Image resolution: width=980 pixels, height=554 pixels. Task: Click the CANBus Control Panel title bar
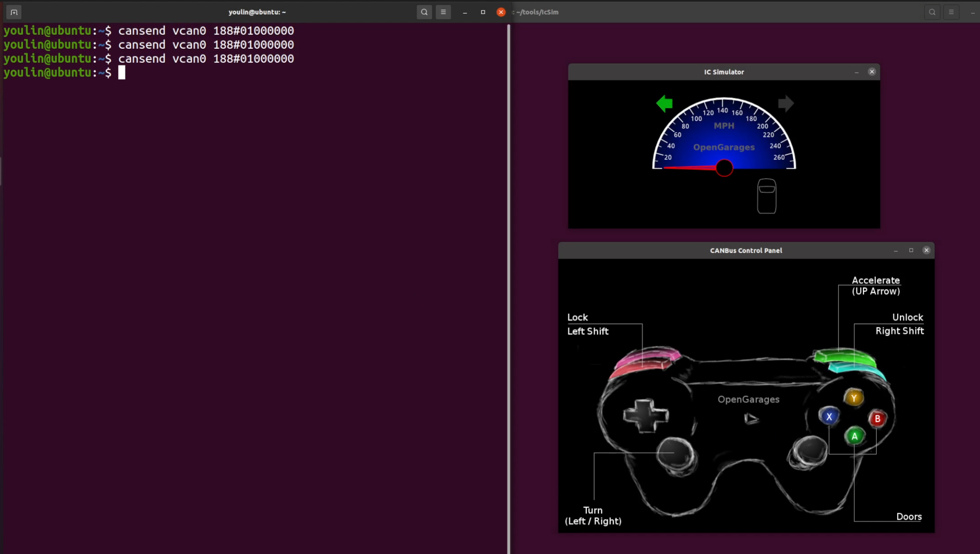[746, 251]
